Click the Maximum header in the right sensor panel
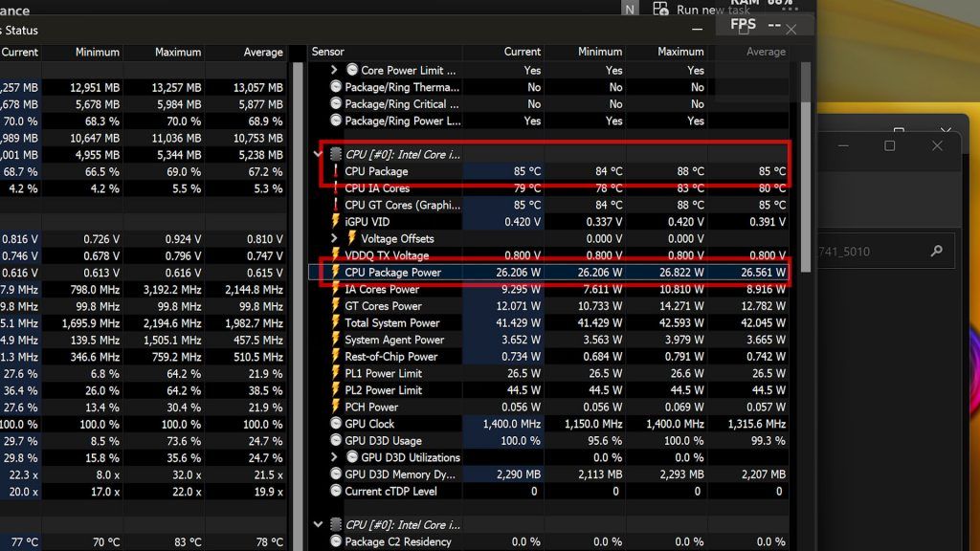This screenshot has height=551, width=980. coord(680,52)
